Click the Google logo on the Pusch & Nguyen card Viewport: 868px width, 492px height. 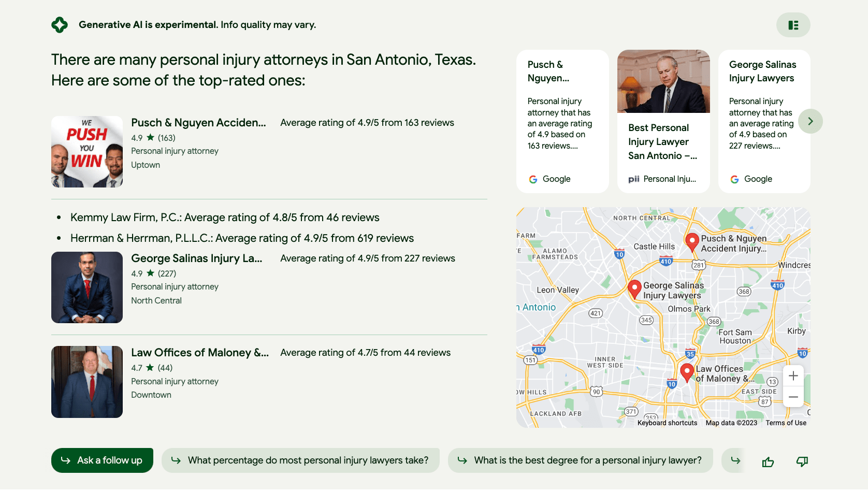533,179
